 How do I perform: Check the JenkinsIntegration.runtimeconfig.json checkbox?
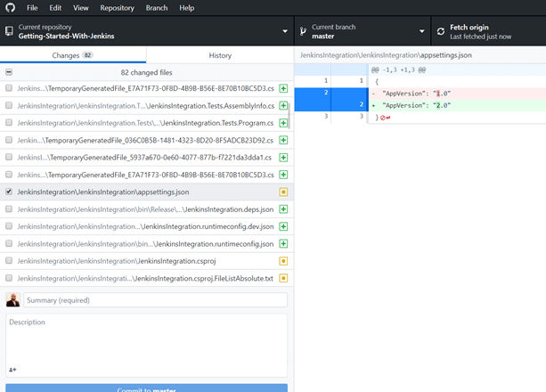click(9, 243)
